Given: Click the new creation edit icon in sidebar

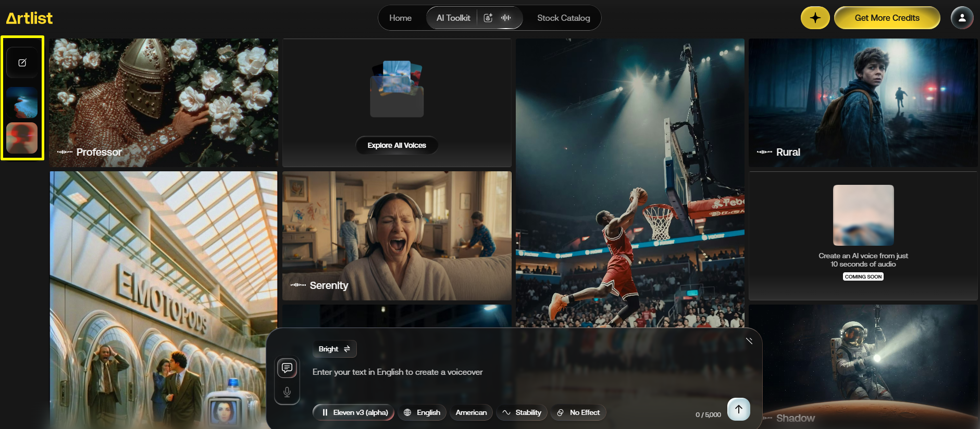Looking at the screenshot, I should click(22, 63).
